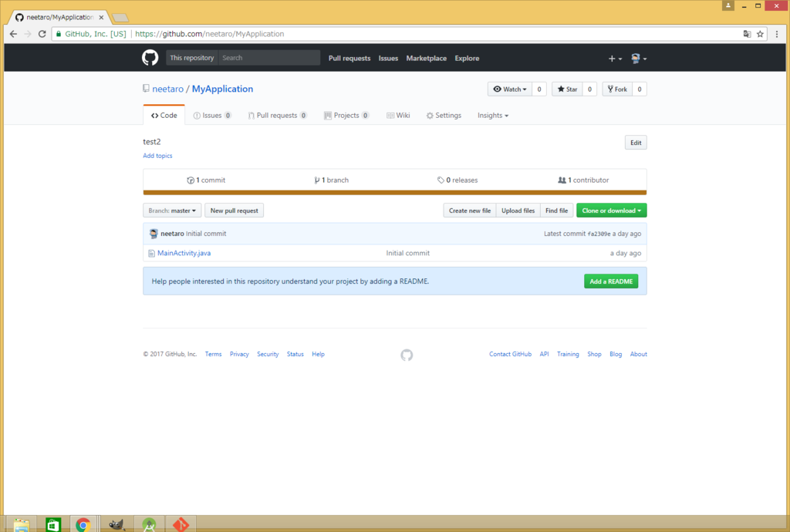The width and height of the screenshot is (790, 532).
Task: Click Upload files button
Action: [518, 210]
